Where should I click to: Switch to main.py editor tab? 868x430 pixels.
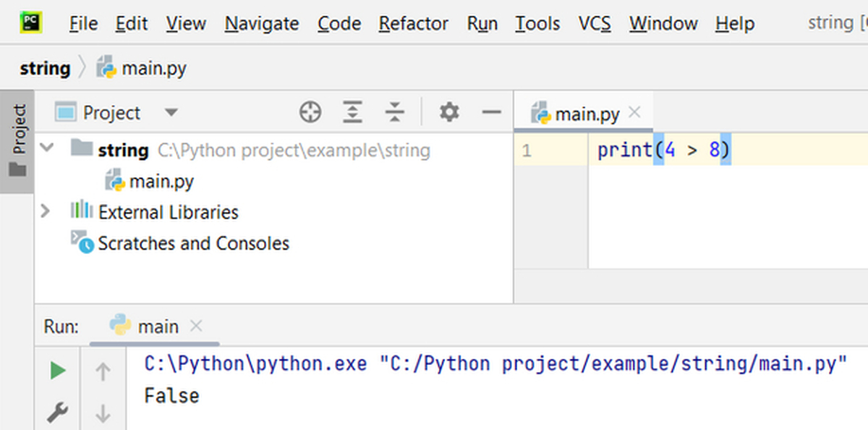tap(586, 114)
